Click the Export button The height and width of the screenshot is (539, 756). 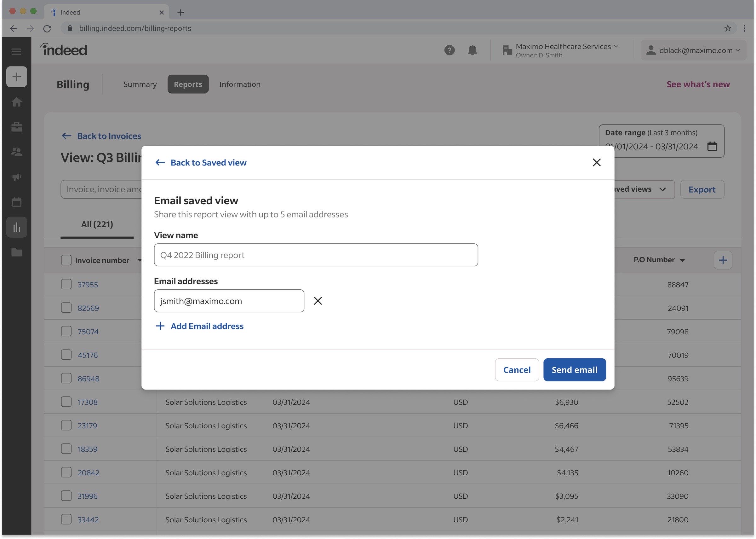tap(702, 189)
